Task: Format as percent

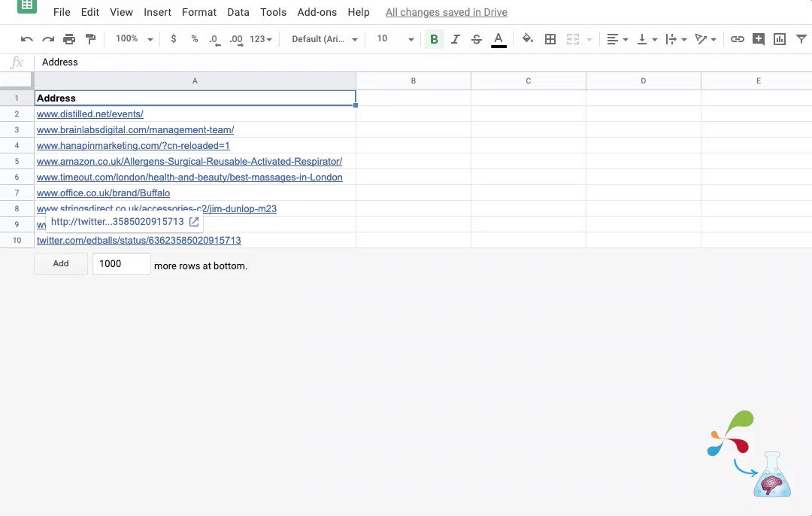Action: [195, 39]
